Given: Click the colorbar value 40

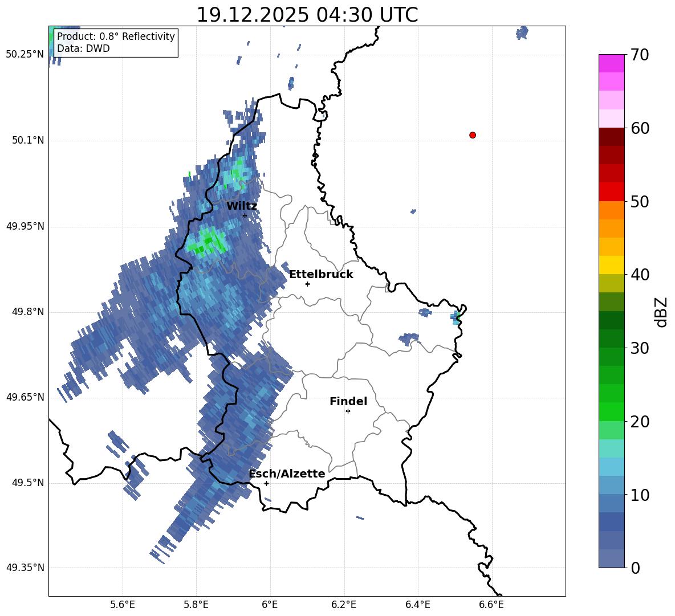Looking at the screenshot, I should [x=640, y=275].
